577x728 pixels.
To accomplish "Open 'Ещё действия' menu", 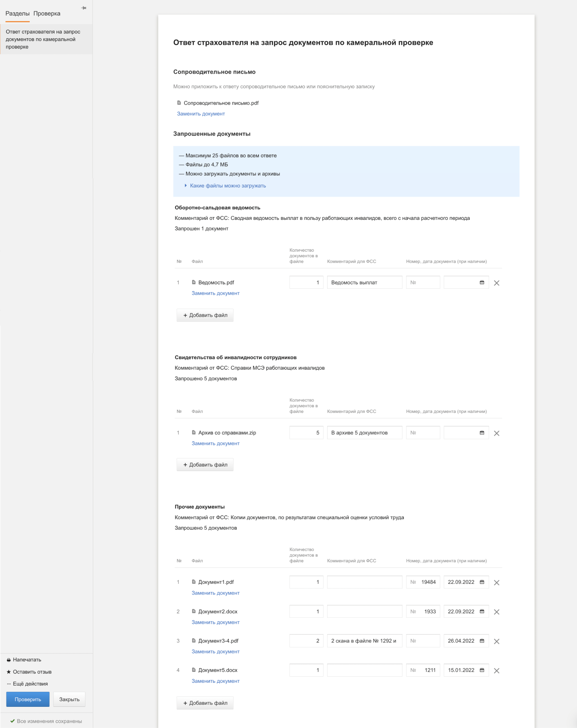I will [x=30, y=684].
